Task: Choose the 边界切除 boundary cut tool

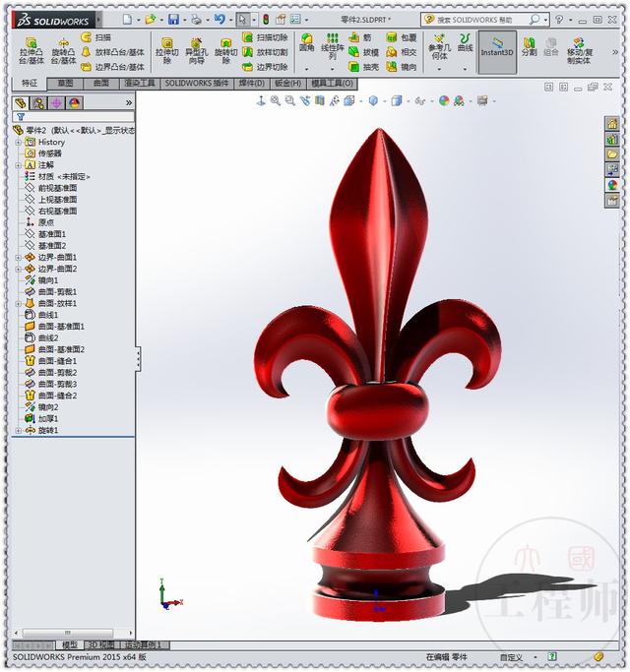Action: coord(265,67)
